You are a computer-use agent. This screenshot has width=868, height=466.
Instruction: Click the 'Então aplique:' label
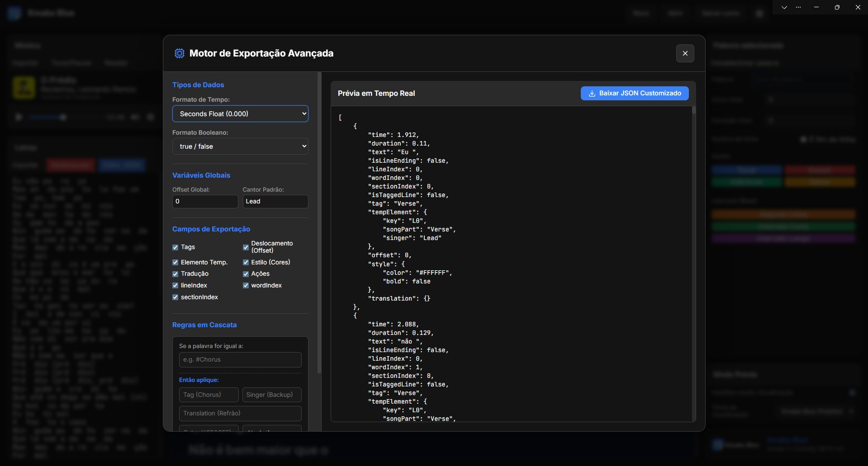tap(199, 380)
